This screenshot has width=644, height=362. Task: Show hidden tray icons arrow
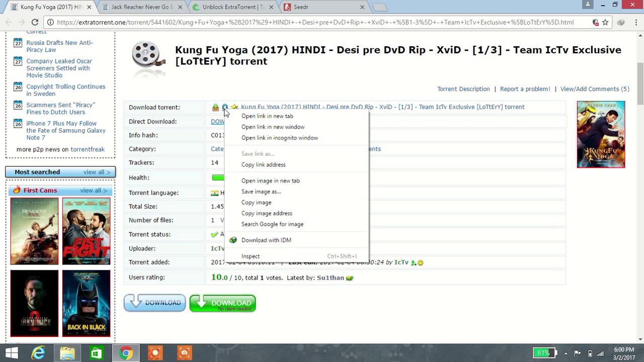click(x=566, y=353)
